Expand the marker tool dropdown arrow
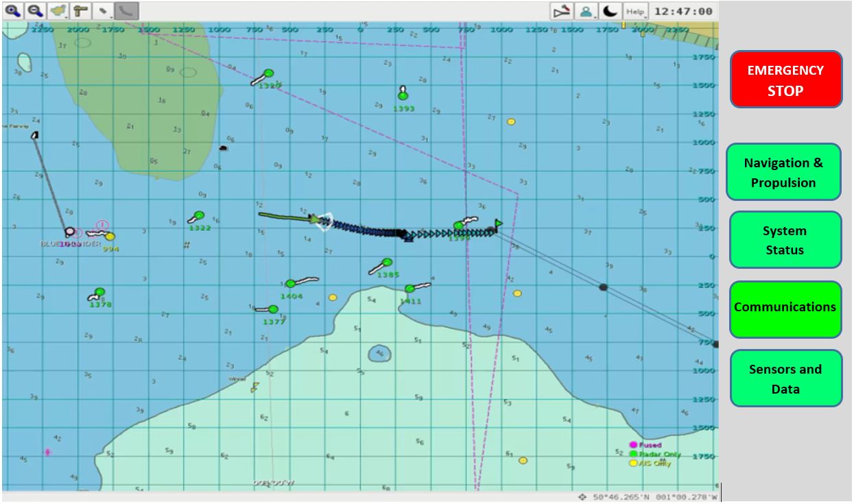Screen dimensions: 854x504 (x=112, y=18)
